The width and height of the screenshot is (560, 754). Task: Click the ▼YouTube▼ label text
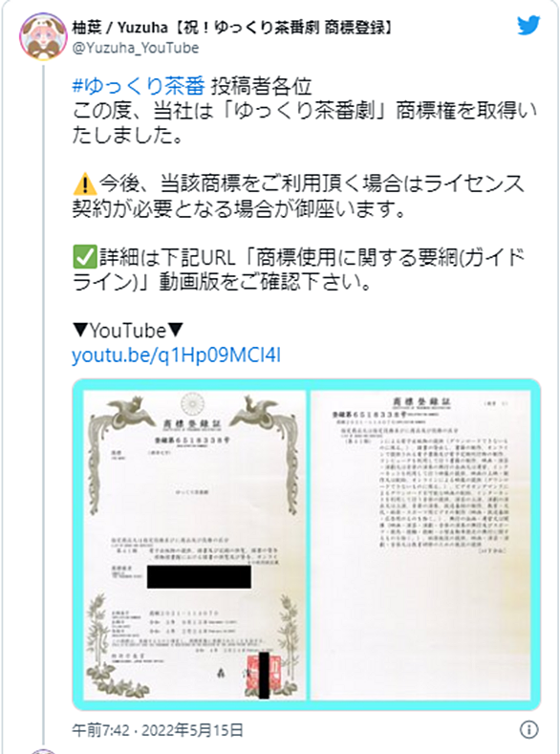128,332
